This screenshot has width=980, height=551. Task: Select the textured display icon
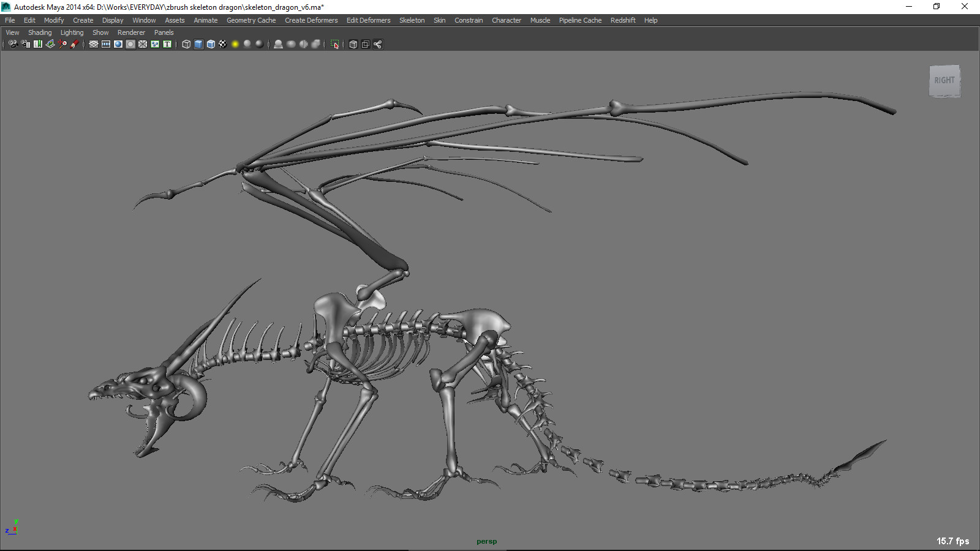[x=210, y=44]
